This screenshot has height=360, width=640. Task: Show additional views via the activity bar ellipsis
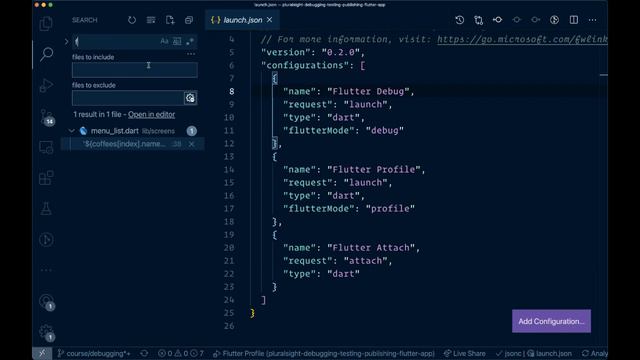pyautogui.click(x=46, y=270)
